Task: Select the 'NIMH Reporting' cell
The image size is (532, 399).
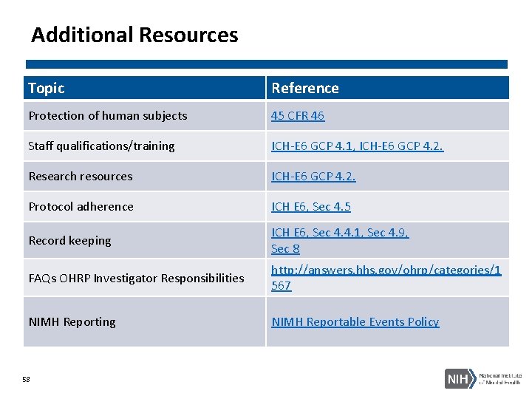Action: click(145, 321)
